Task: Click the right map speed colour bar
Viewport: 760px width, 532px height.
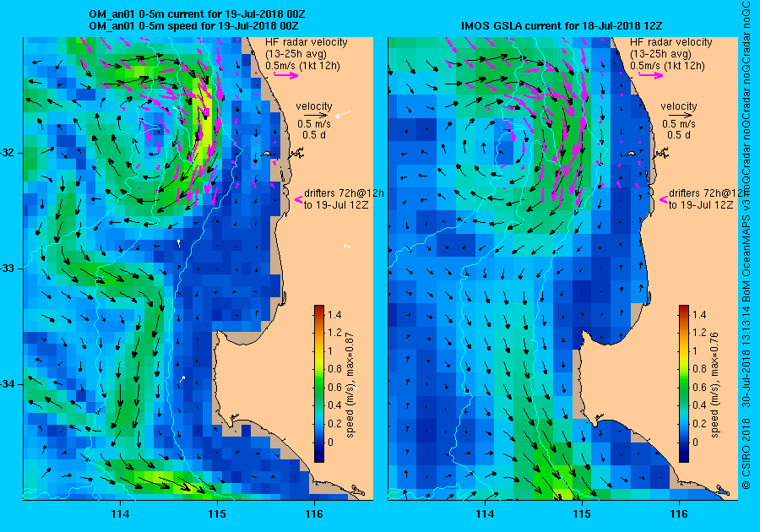Action: [x=684, y=383]
